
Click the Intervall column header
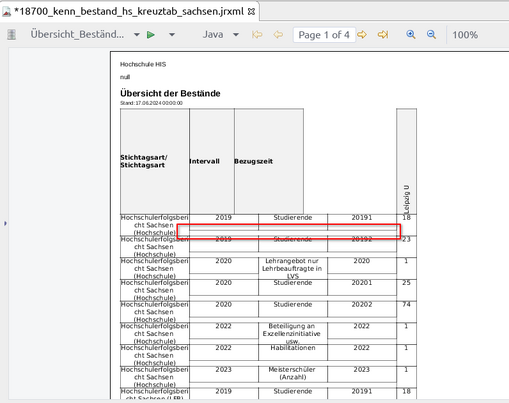pyautogui.click(x=212, y=161)
